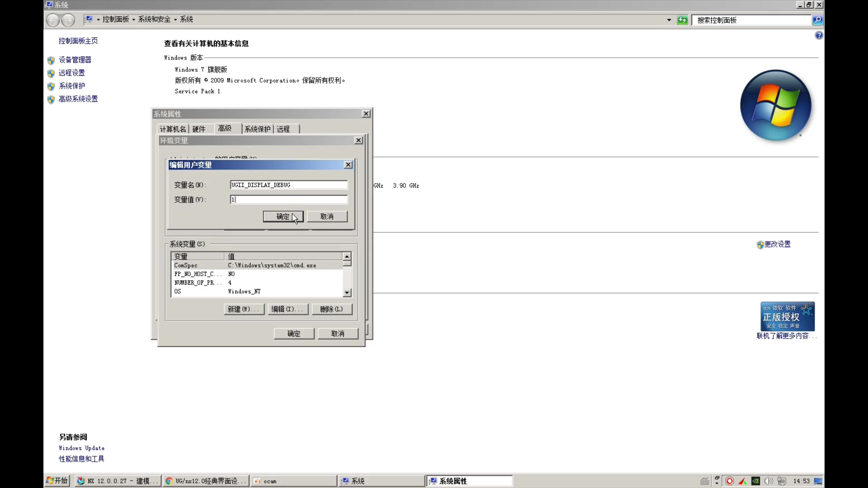Switch to the 硬件 tab
The width and height of the screenshot is (868, 488).
coord(198,129)
